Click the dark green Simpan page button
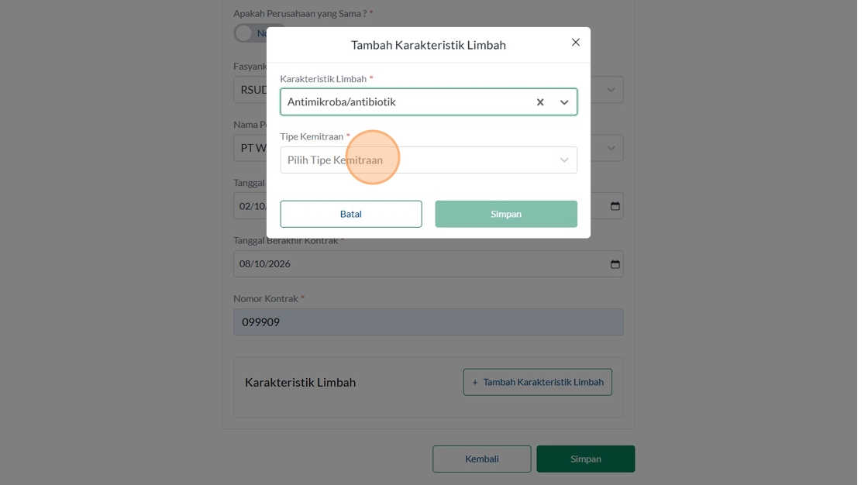 coord(586,459)
